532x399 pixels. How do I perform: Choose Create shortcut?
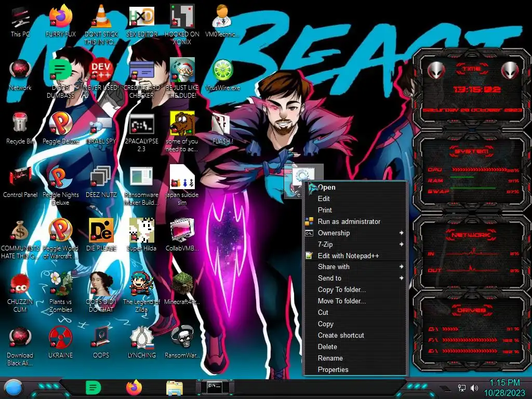[355, 335]
